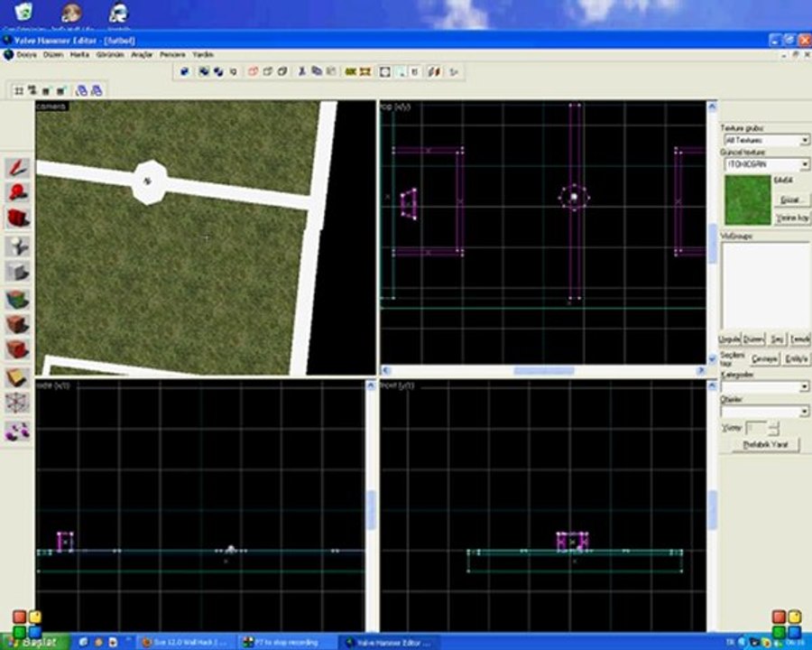
Task: Select the Clipping tool
Action: point(17,378)
